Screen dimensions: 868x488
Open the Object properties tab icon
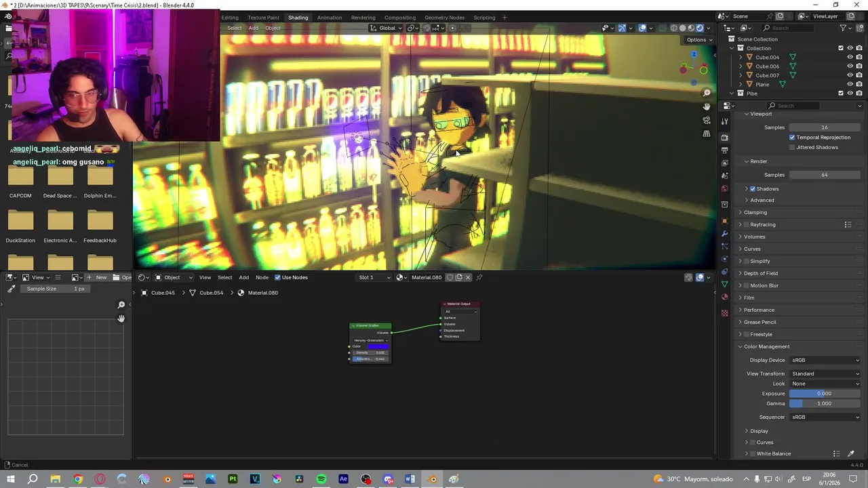click(x=725, y=221)
